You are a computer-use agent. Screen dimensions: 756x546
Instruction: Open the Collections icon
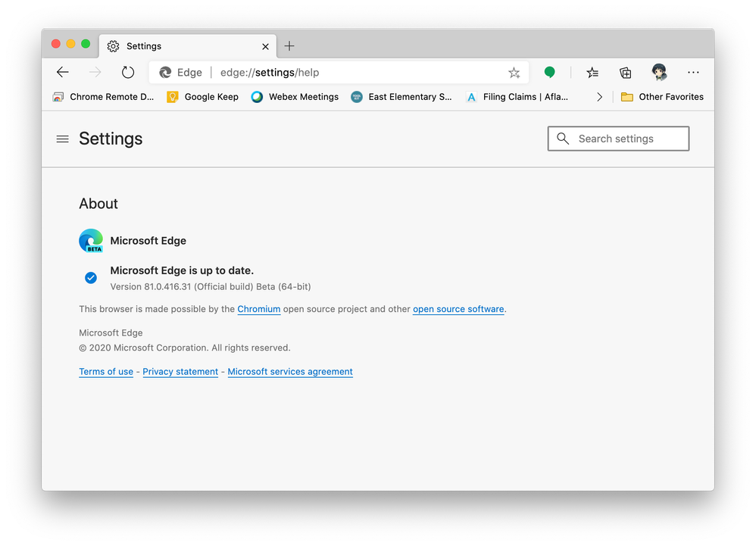pos(626,73)
